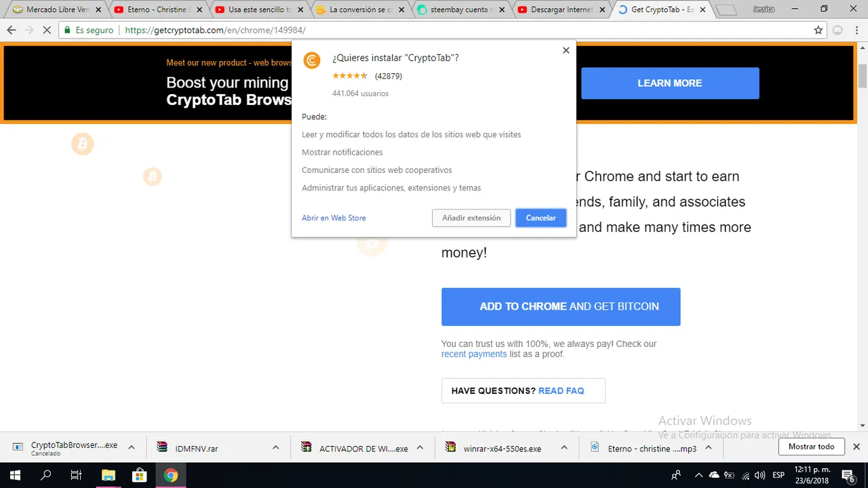Expand options for CryptoTabBrowser exe download
The width and height of the screenshot is (868, 488).
(132, 447)
